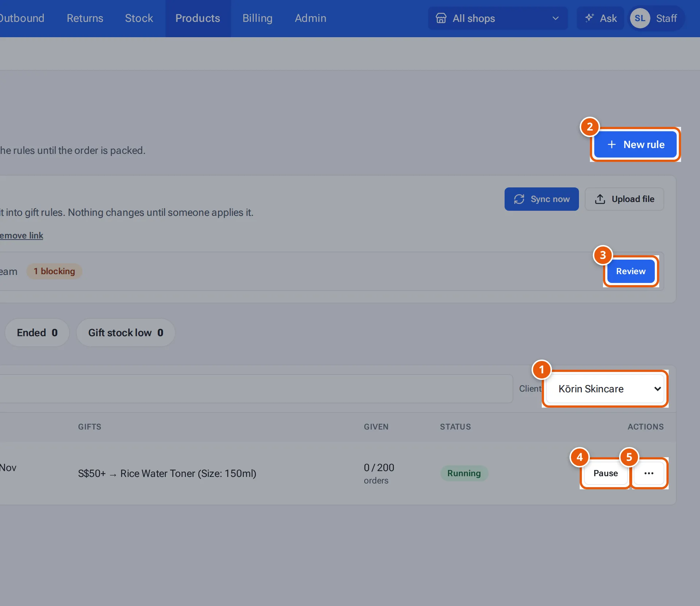Click the sync refresh arrows icon
Viewport: 700px width, 606px height.
519,199
